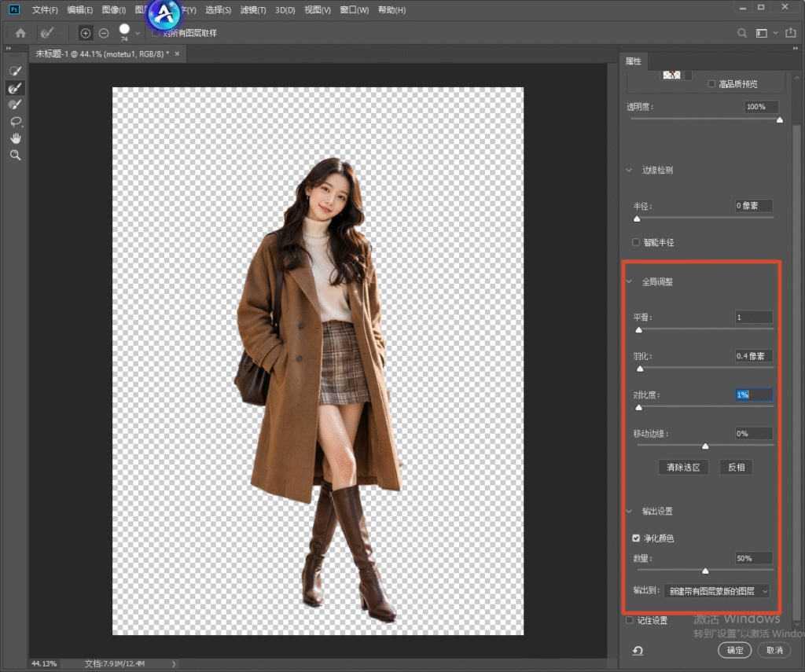Click the view mode preview thumbnail

(x=671, y=75)
